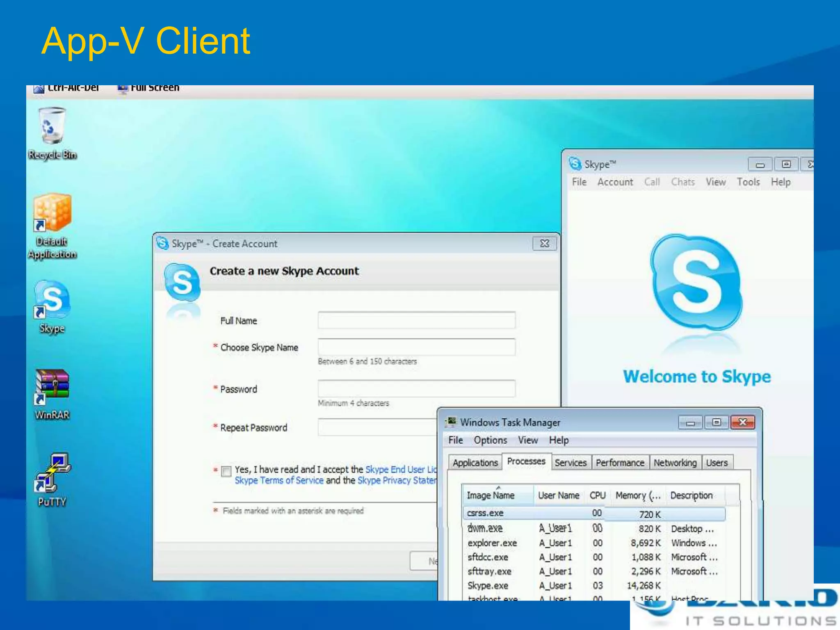Sort processes by Image Name column

point(498,495)
